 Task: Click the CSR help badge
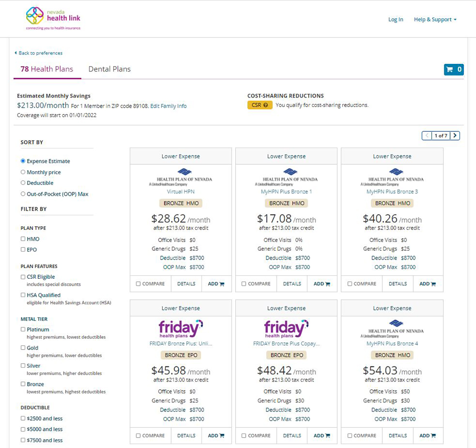(x=260, y=105)
